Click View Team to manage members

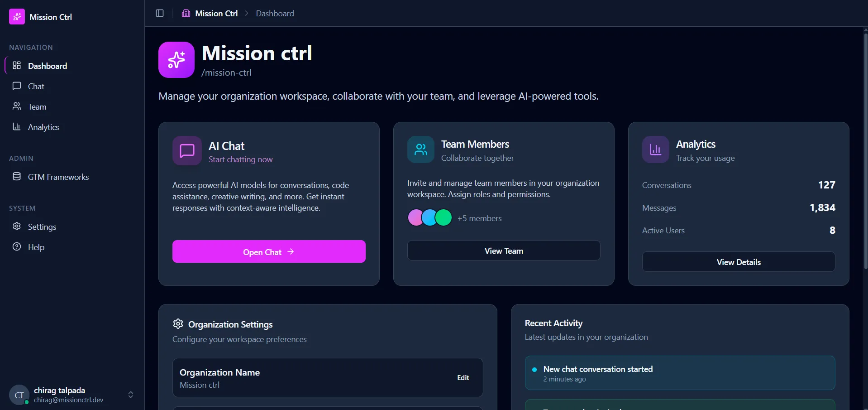503,250
